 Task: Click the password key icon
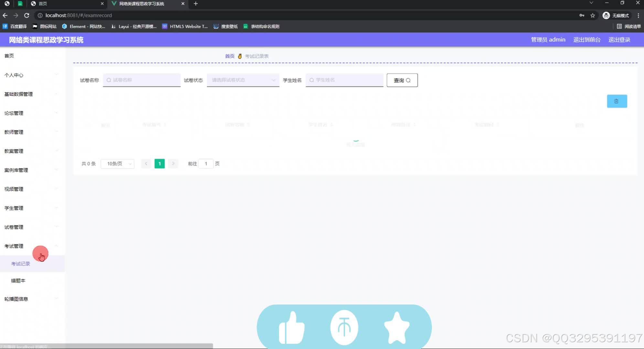tap(582, 16)
